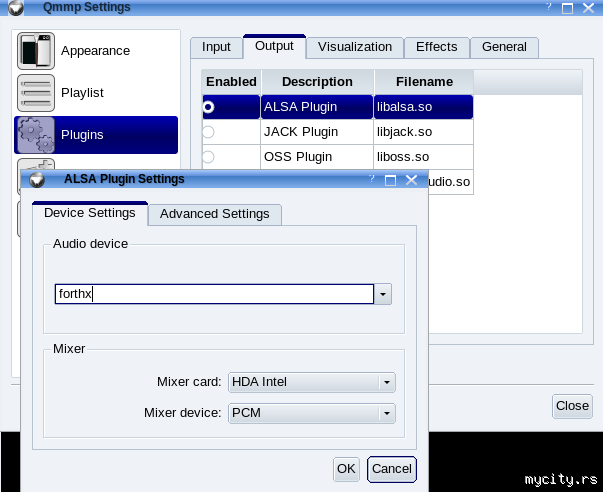
Task: Enable the OSS Plugin radio button
Action: [208, 157]
